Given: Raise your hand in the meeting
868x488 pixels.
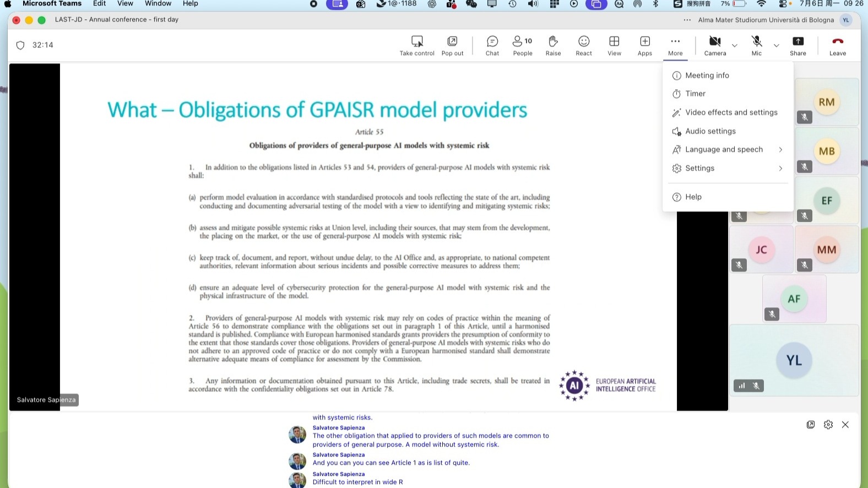Looking at the screenshot, I should [x=553, y=46].
